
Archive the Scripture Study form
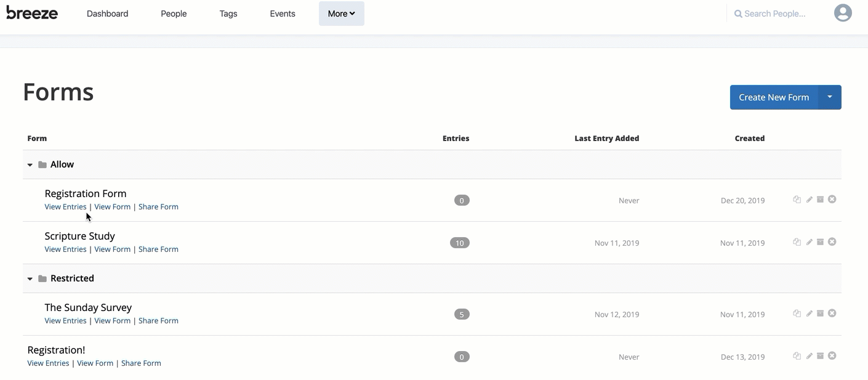coord(820,242)
